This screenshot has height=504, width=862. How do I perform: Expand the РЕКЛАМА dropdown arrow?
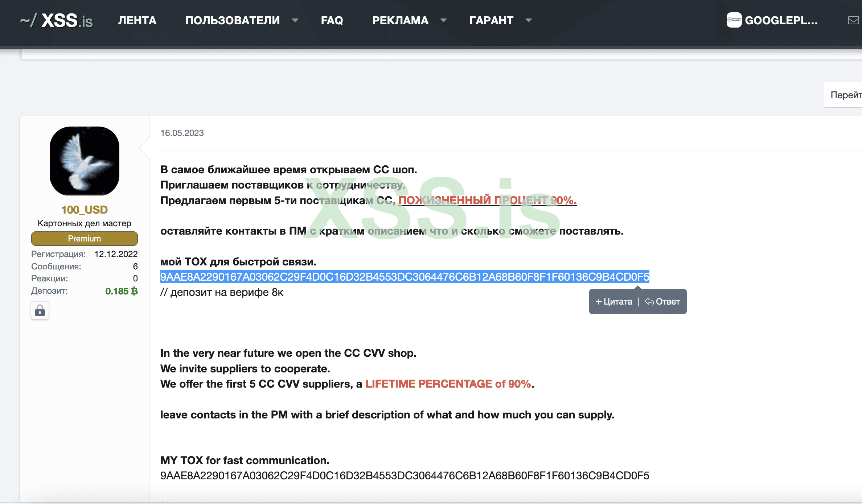pyautogui.click(x=443, y=20)
